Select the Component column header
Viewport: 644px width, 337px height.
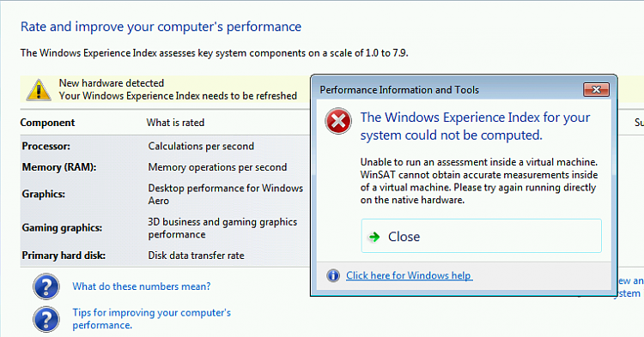[47, 123]
